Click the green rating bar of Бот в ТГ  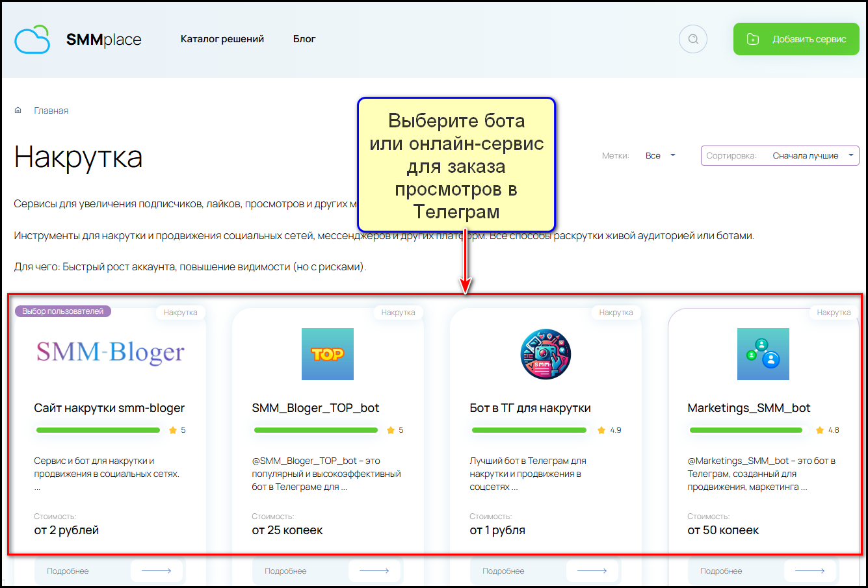coord(529,430)
